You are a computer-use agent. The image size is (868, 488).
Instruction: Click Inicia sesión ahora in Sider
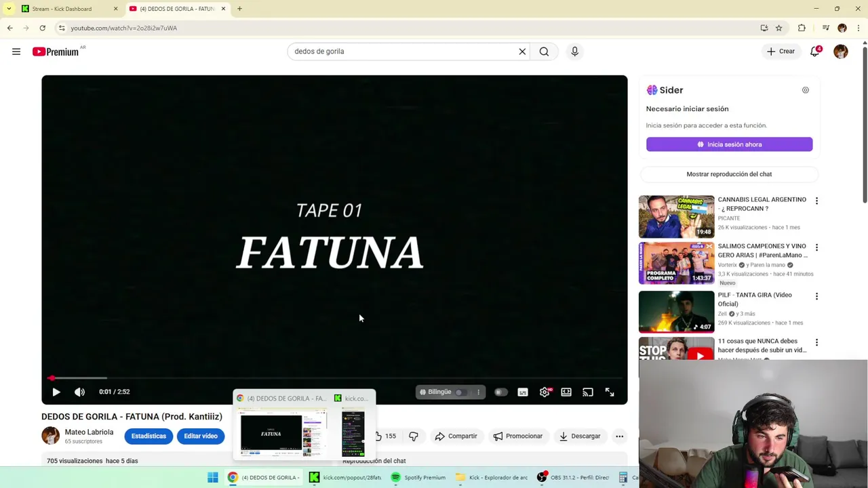click(729, 144)
